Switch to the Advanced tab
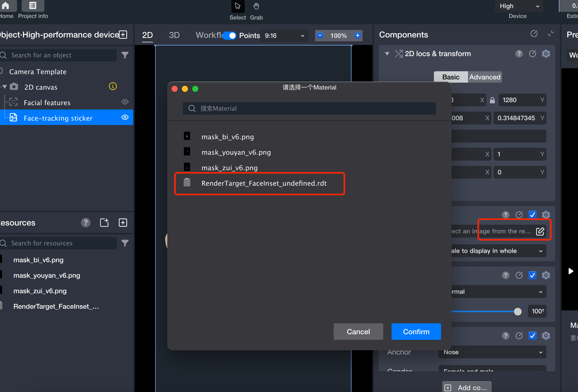The image size is (578, 392). click(x=485, y=77)
